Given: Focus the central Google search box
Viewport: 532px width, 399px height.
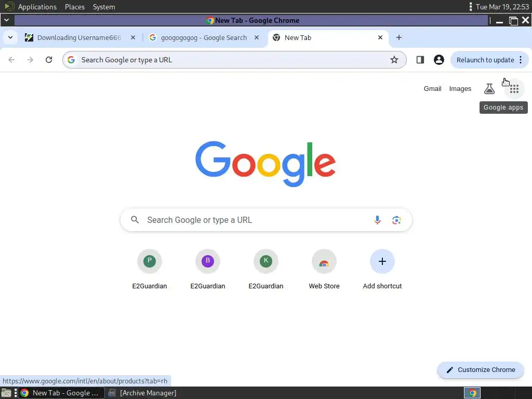Looking at the screenshot, I should click(267, 220).
